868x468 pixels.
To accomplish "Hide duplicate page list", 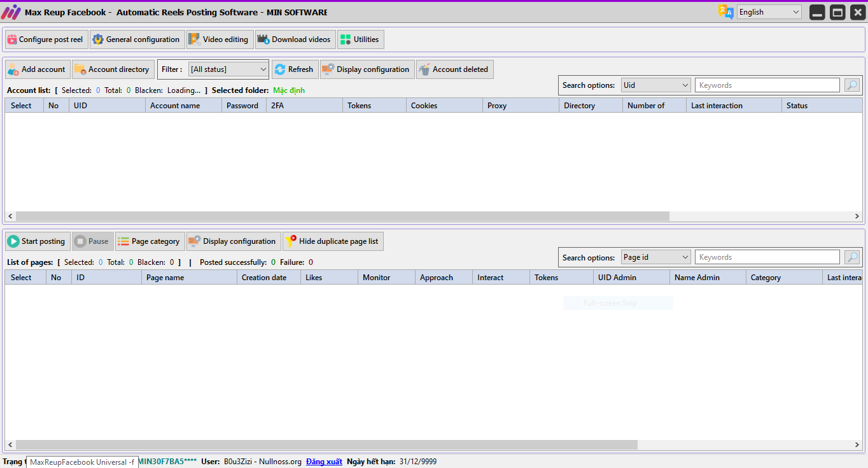I will pyautogui.click(x=333, y=241).
